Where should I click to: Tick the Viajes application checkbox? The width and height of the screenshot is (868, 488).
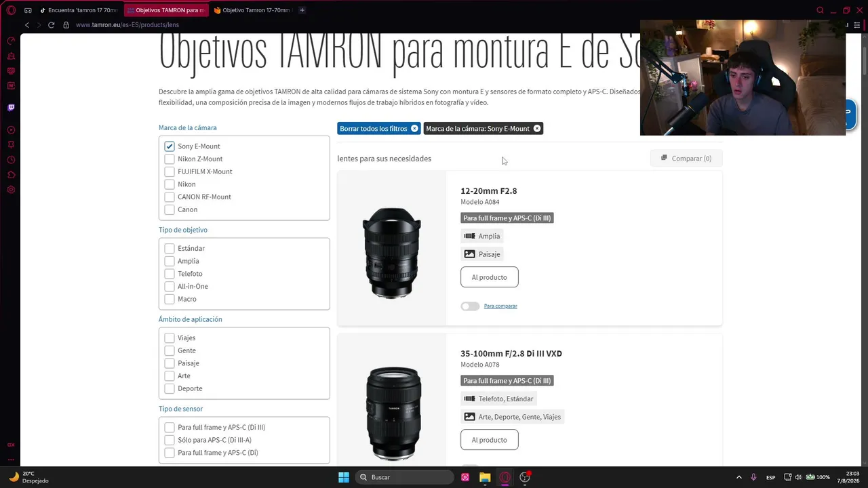coord(170,338)
